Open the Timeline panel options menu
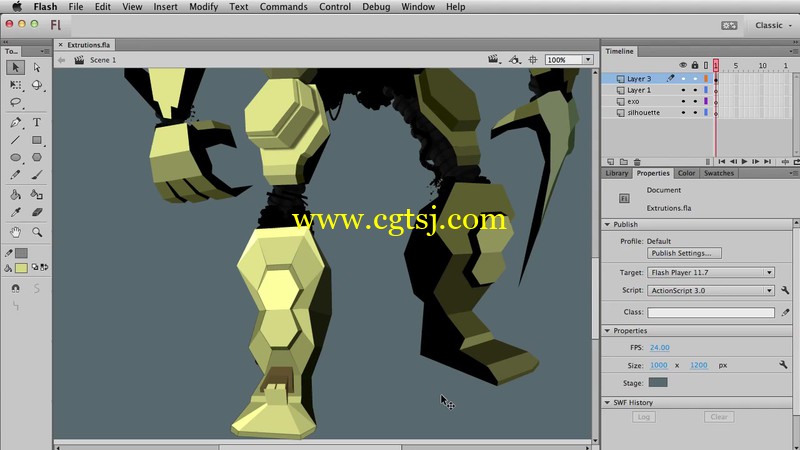The image size is (800, 450). 792,51
